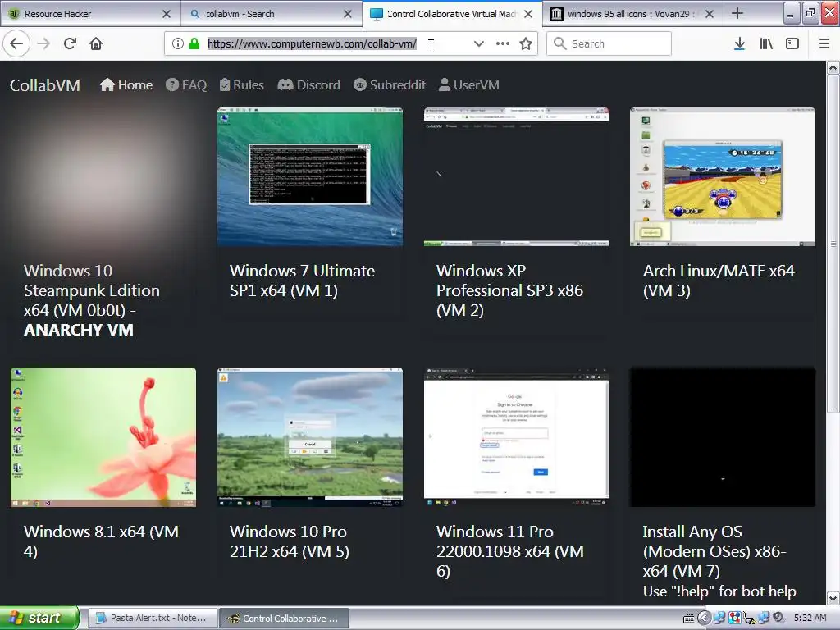Click 'Windows XP Professional SP3 x86 (VM 2)' title
The width and height of the screenshot is (840, 630).
[509, 290]
